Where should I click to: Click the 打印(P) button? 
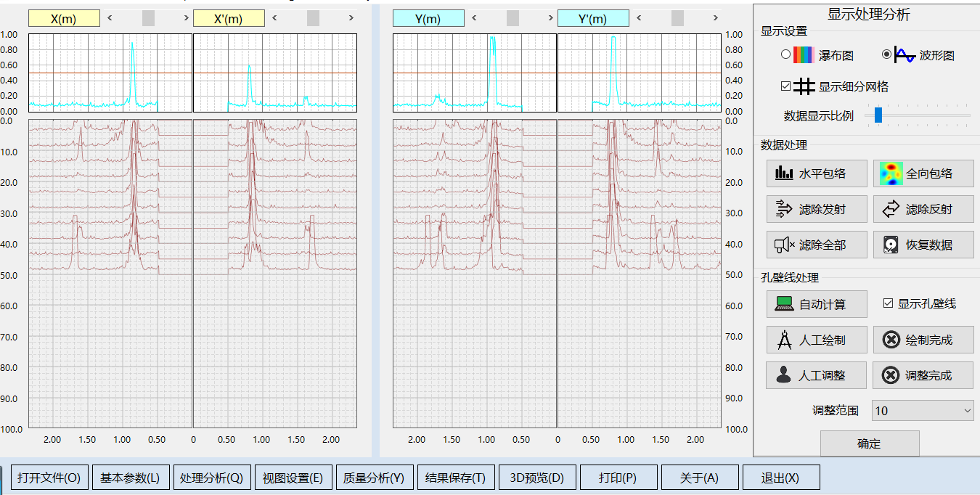tap(618, 478)
